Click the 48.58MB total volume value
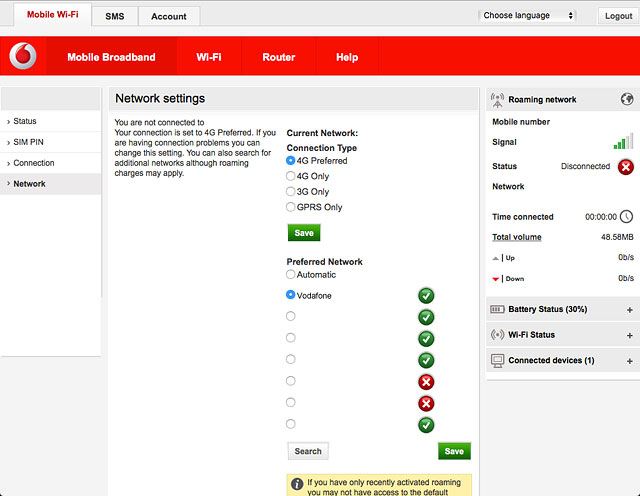 tap(617, 237)
